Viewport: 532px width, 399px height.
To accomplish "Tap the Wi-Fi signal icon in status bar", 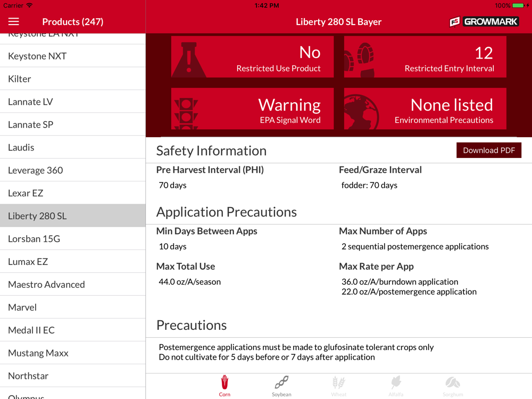I will point(29,5).
